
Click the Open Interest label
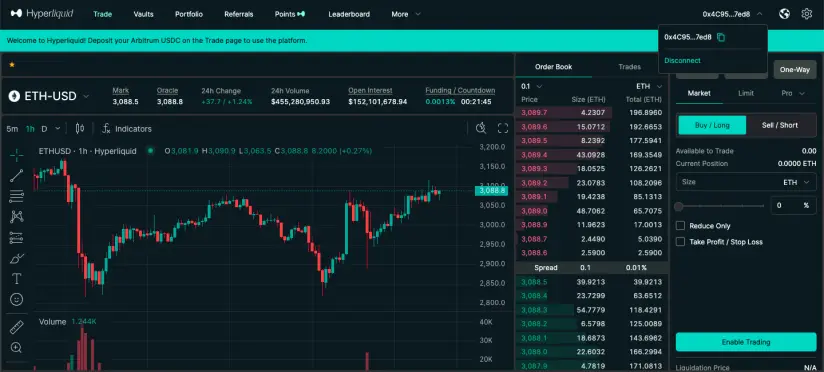[370, 90]
